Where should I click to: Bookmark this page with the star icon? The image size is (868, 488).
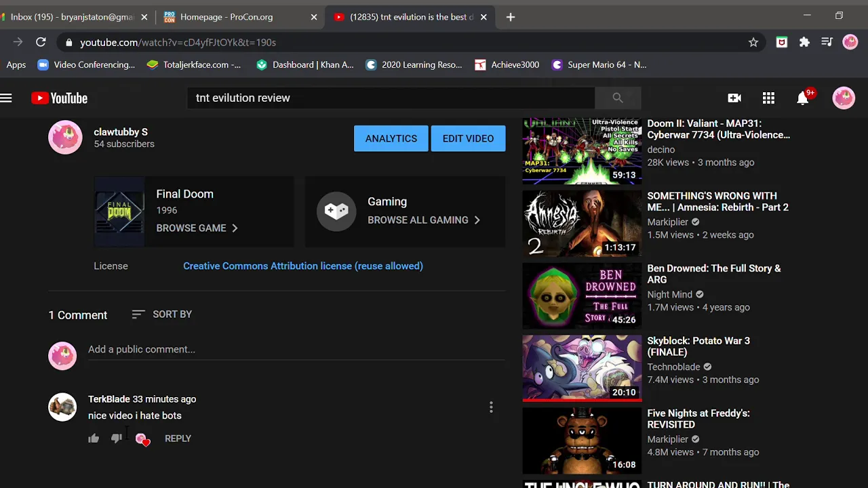(x=753, y=42)
